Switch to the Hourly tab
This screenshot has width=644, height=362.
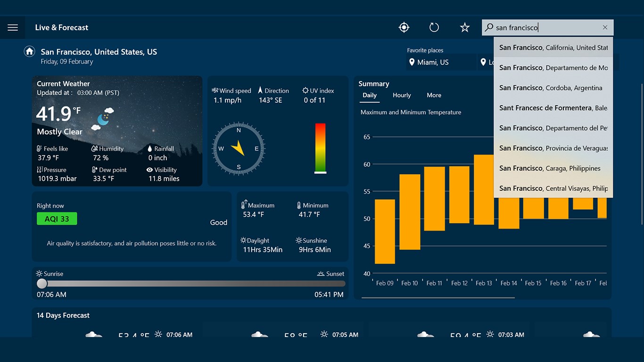(x=401, y=95)
